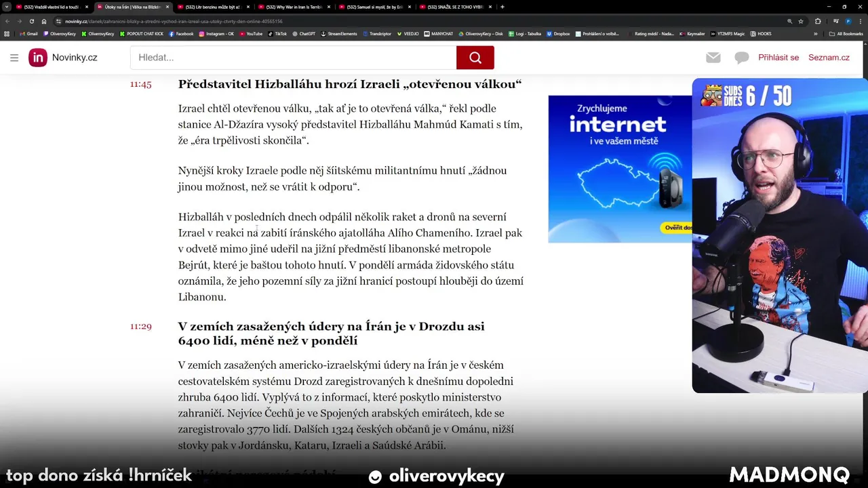Image resolution: width=868 pixels, height=488 pixels.
Task: Click the red search magnifier button
Action: click(475, 58)
